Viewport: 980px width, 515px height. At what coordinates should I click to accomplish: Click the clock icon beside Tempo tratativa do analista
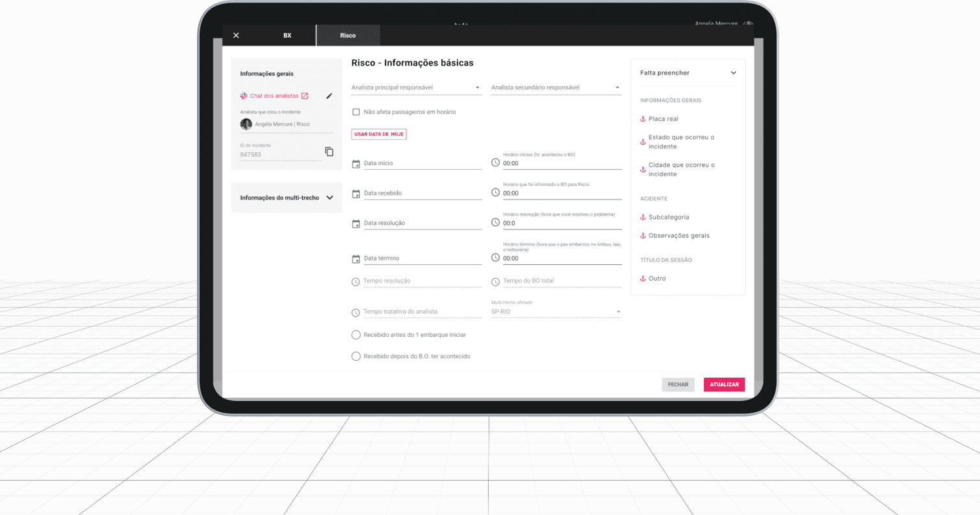pyautogui.click(x=356, y=313)
